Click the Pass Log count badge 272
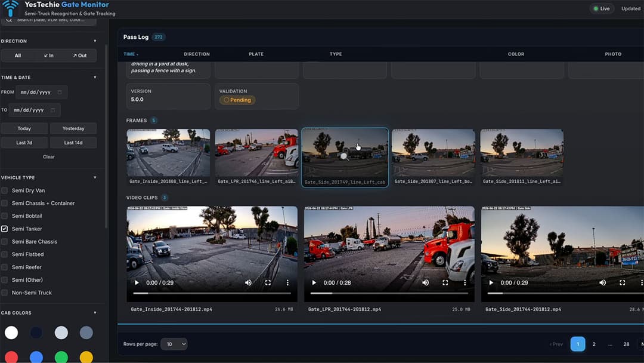 159,37
